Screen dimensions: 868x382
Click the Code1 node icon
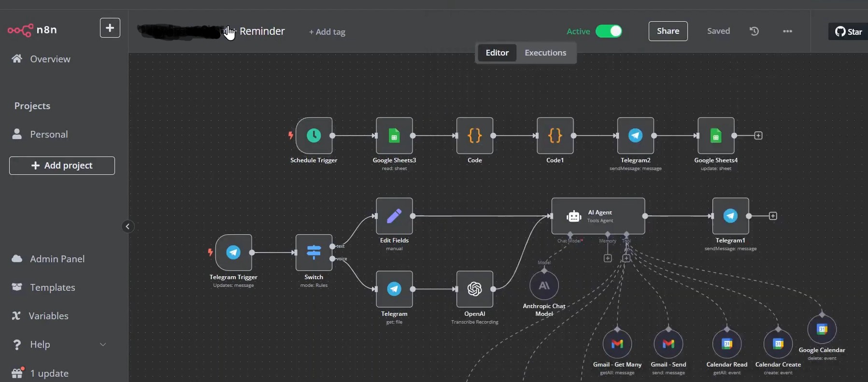pos(555,136)
